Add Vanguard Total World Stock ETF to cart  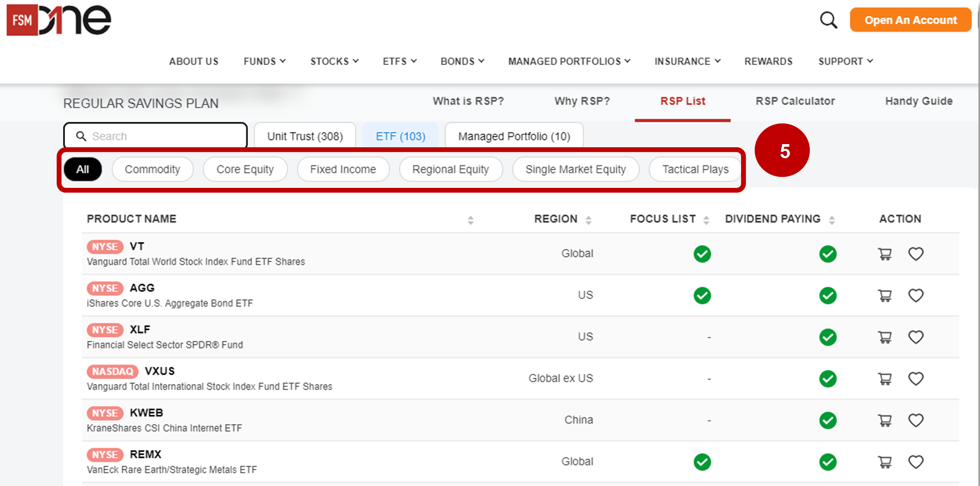885,254
